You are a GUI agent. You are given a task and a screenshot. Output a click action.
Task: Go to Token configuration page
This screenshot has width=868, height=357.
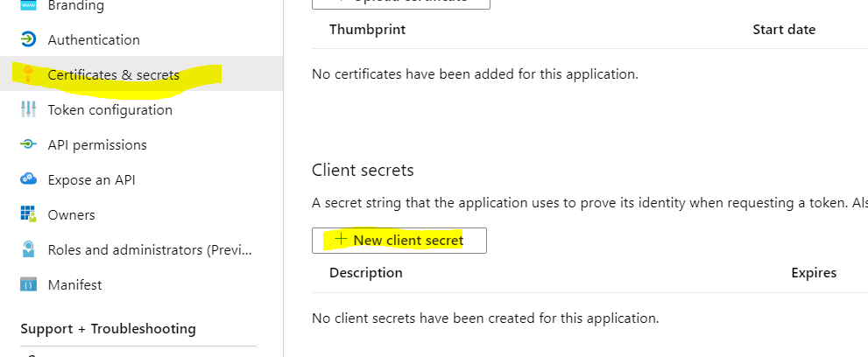tap(110, 109)
